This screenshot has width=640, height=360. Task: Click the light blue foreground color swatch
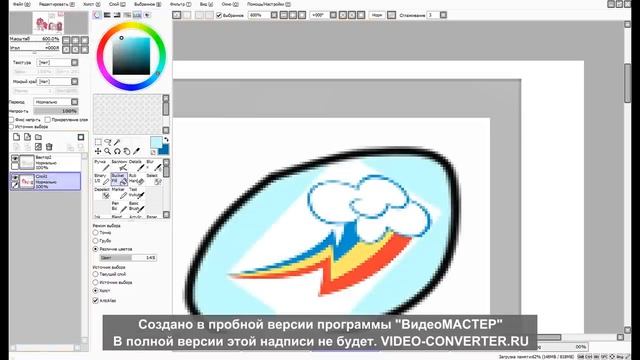click(156, 142)
